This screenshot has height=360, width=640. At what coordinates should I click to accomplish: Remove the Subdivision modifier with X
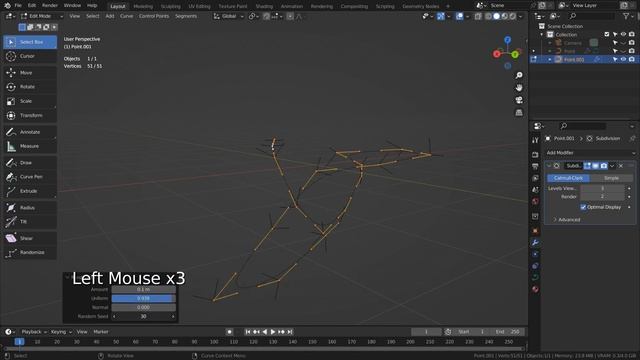[621, 166]
